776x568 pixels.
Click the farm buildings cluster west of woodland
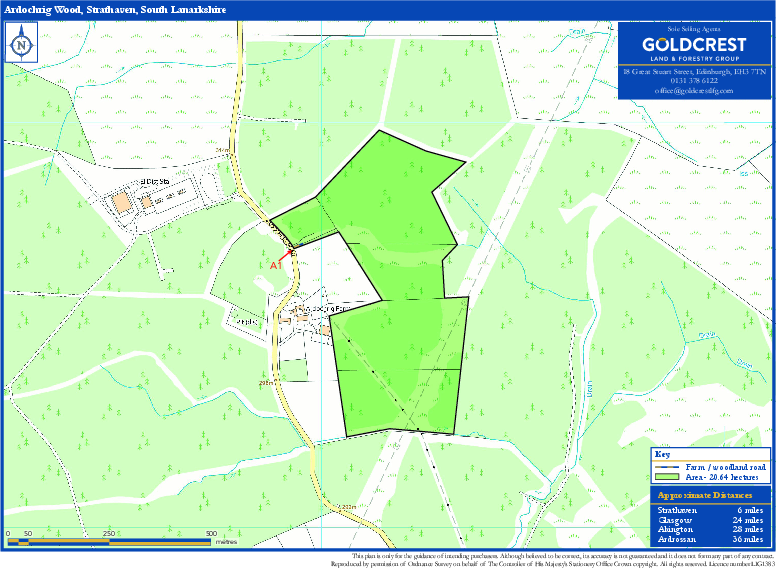tap(305, 318)
